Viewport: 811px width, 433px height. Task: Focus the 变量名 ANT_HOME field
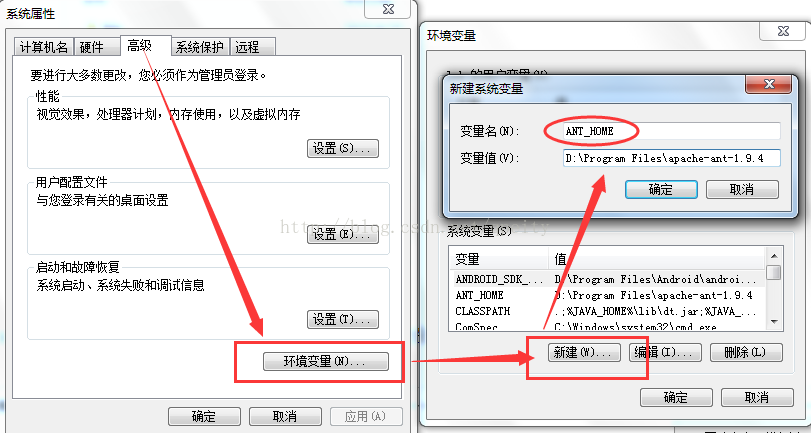coord(671,131)
